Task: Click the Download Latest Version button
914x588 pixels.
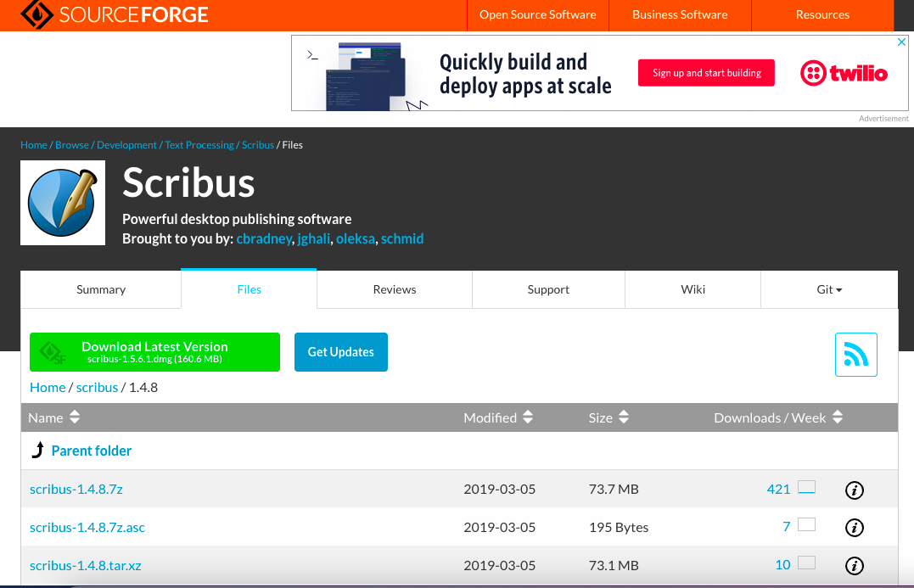Action: [x=154, y=352]
